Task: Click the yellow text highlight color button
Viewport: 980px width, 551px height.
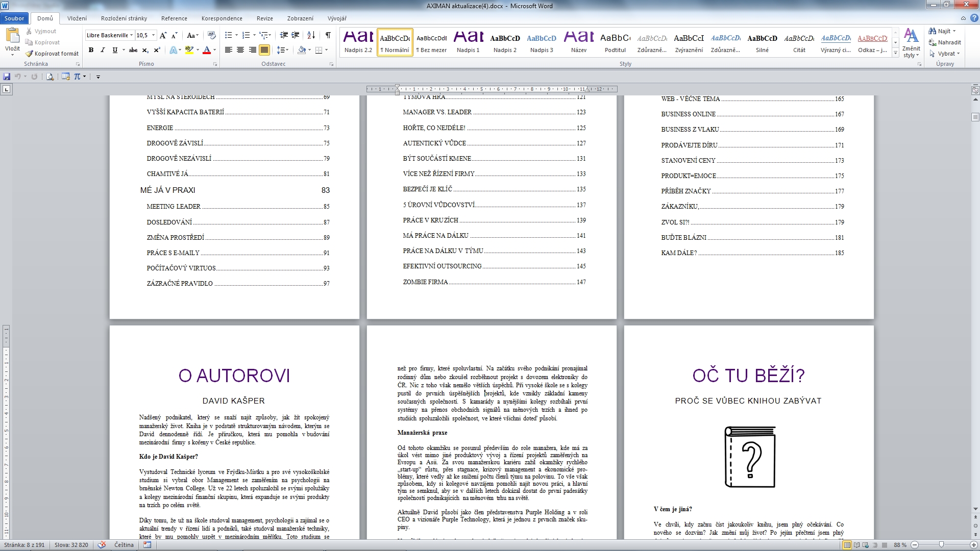Action: click(x=189, y=50)
